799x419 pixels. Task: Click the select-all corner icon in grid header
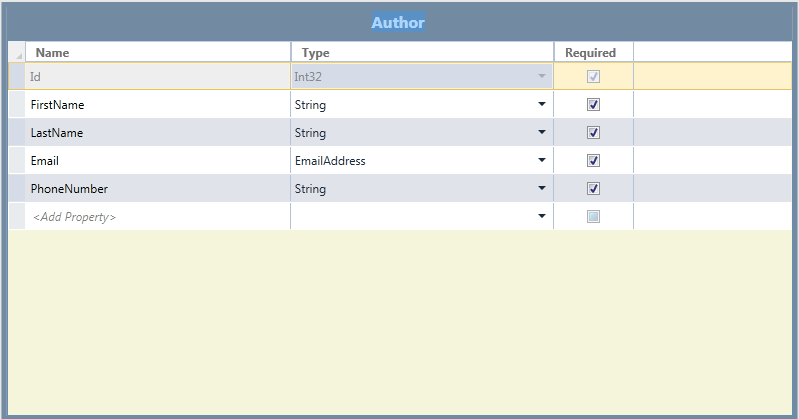click(x=17, y=53)
